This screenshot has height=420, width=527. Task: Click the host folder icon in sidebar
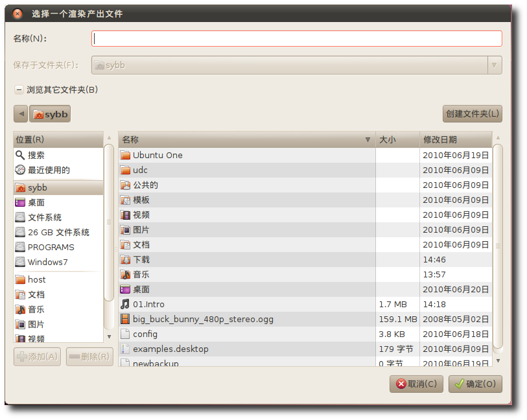point(20,279)
